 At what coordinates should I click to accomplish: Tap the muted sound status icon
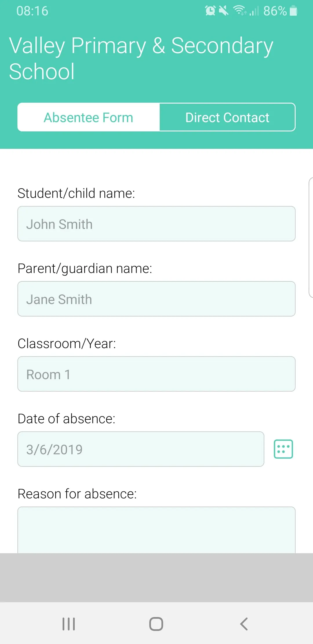click(223, 11)
